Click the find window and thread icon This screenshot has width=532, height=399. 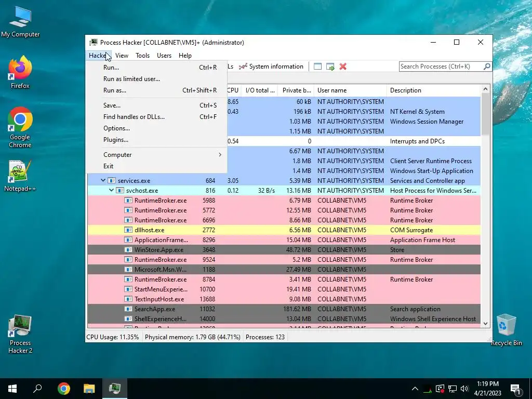[x=330, y=66]
